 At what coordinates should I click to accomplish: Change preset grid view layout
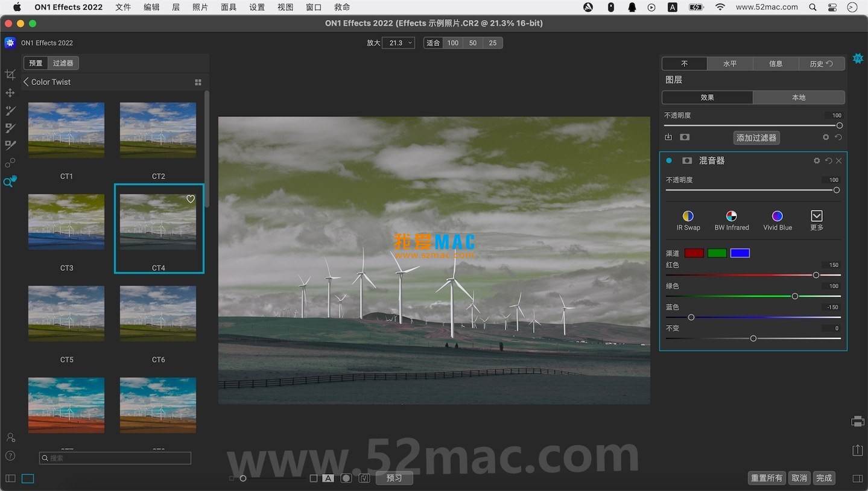tap(198, 83)
